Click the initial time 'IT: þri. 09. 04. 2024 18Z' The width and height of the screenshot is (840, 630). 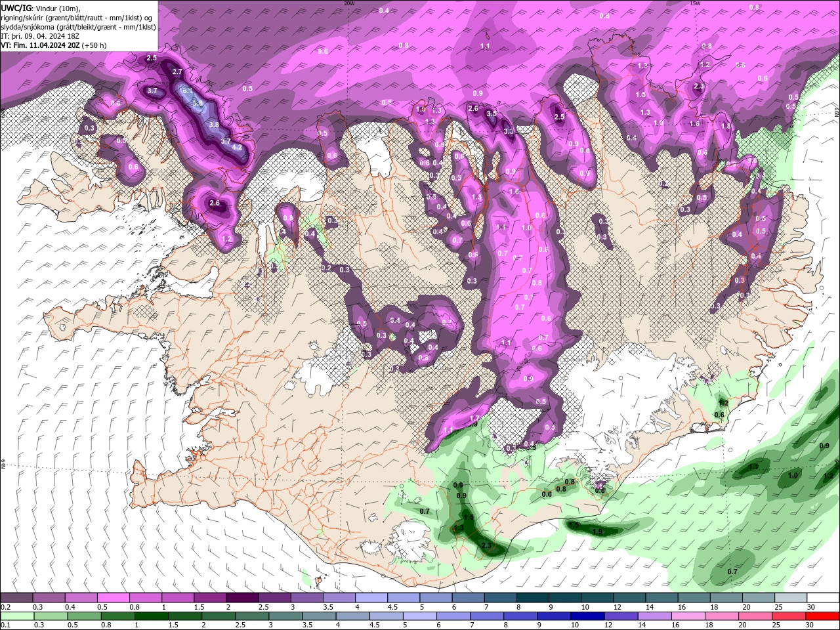40,36
